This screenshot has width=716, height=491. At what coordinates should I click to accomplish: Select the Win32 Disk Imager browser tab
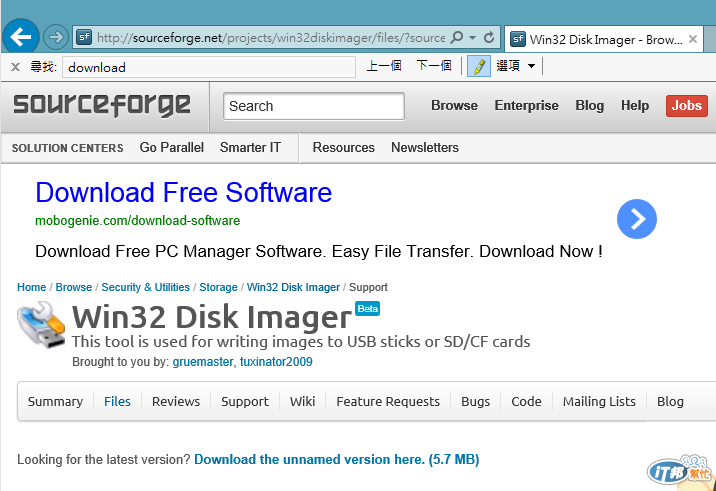pos(603,39)
